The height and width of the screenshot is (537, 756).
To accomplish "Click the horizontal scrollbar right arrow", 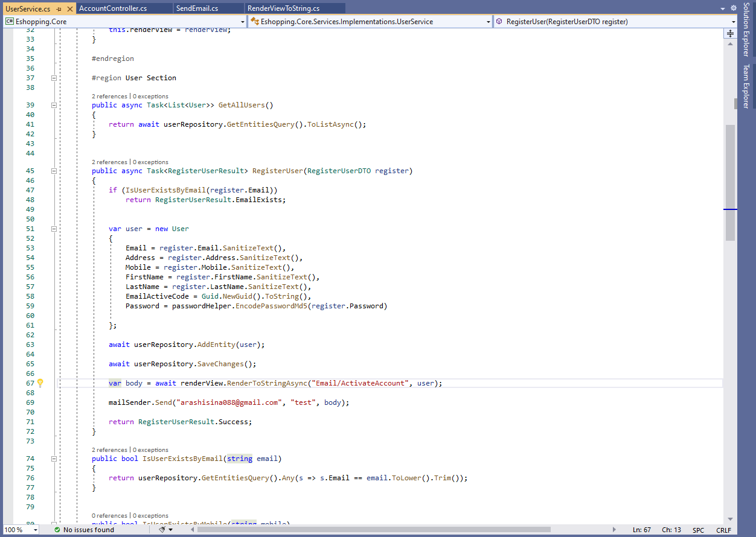I will click(x=613, y=530).
